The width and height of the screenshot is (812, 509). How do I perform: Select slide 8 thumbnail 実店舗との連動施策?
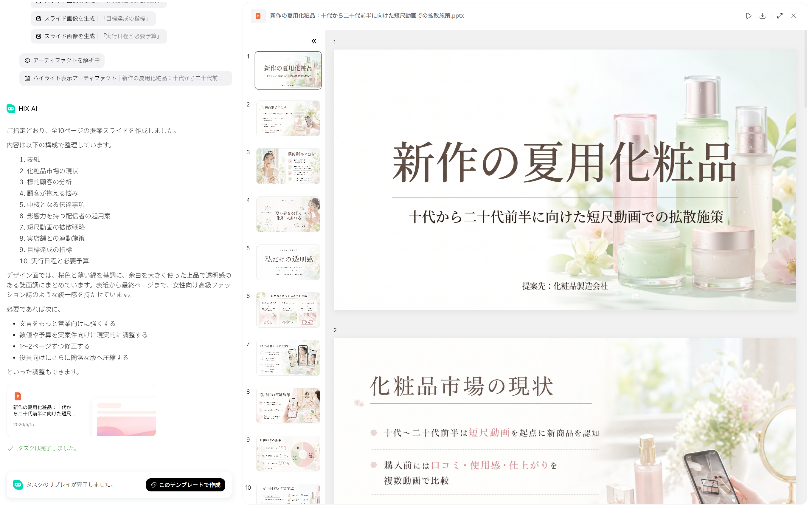click(x=288, y=405)
